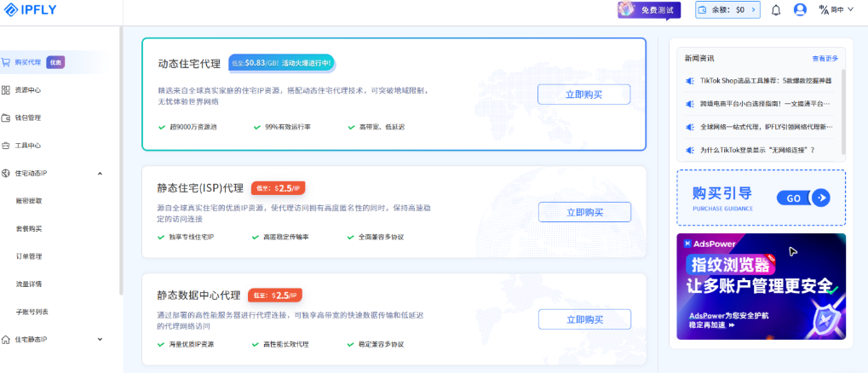Viewport: 868px width, 373px height.
Task: Open 流量详情 submenu item
Action: click(x=29, y=284)
